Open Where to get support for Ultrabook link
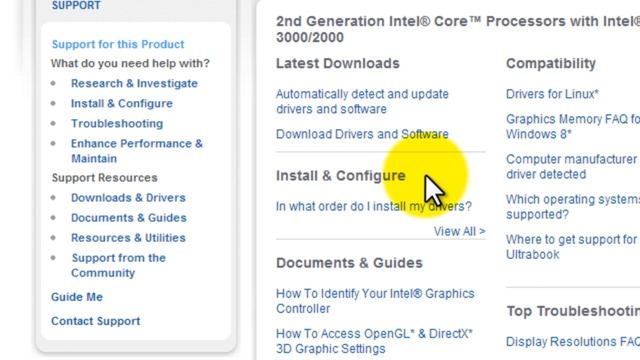Image resolution: width=640 pixels, height=360 pixels. point(571,247)
